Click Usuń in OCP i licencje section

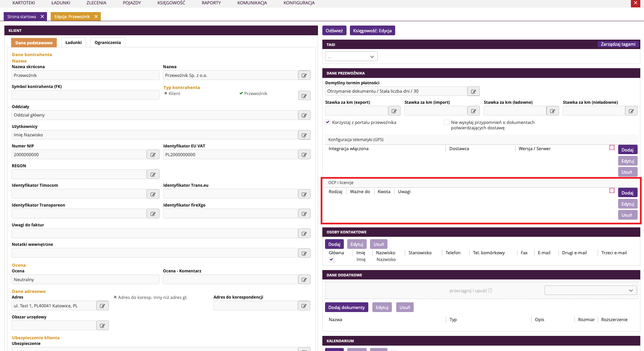coord(628,215)
